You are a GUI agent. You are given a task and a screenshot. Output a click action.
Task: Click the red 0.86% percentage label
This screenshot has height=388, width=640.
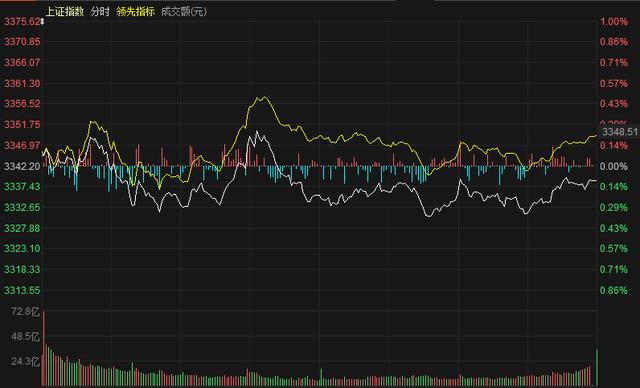tap(613, 42)
